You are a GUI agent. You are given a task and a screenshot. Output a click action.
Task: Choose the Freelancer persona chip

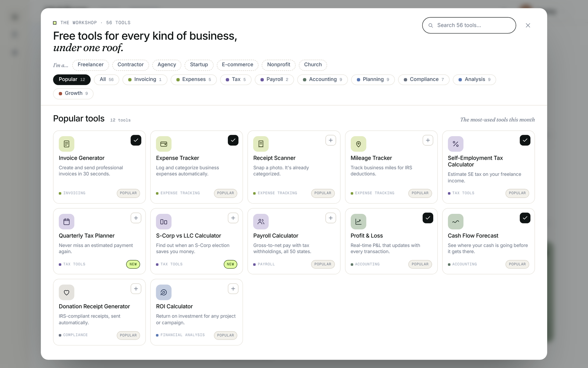click(91, 65)
